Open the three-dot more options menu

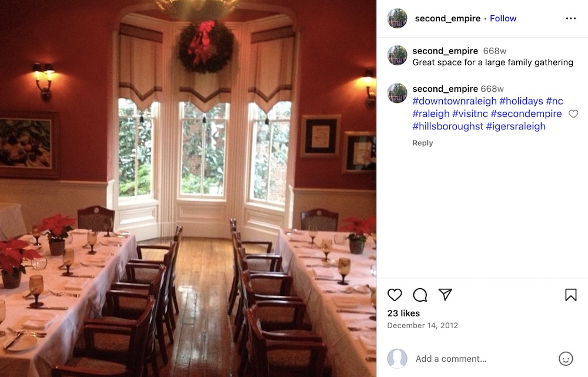pyautogui.click(x=571, y=18)
